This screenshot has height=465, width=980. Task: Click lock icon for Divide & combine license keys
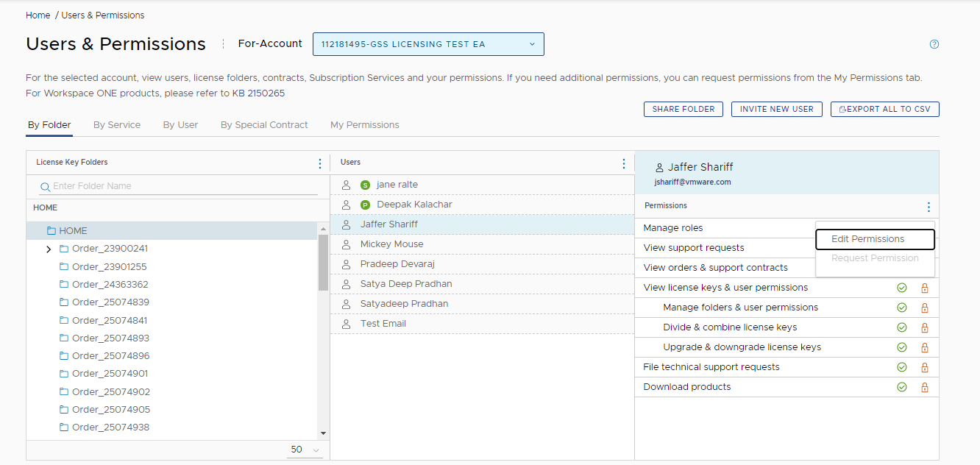click(x=925, y=327)
